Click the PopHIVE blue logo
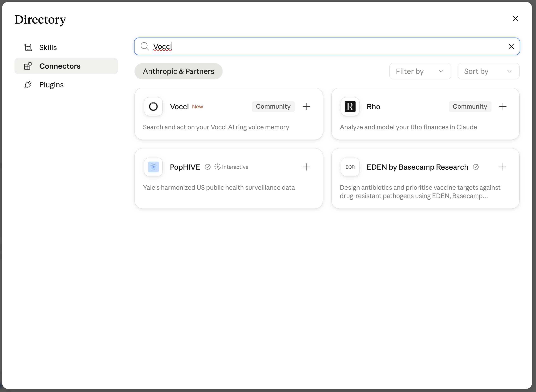Screen dimensions: 536x392 [153, 167]
